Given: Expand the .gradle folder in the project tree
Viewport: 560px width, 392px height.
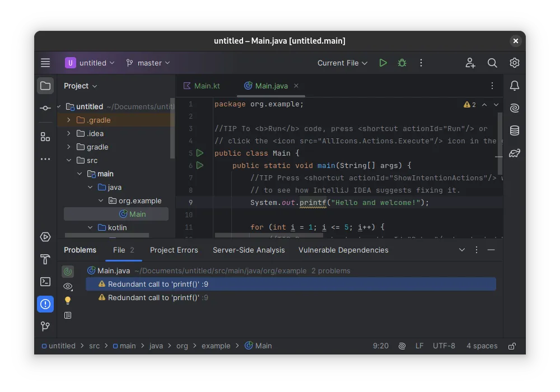Looking at the screenshot, I should (69, 120).
